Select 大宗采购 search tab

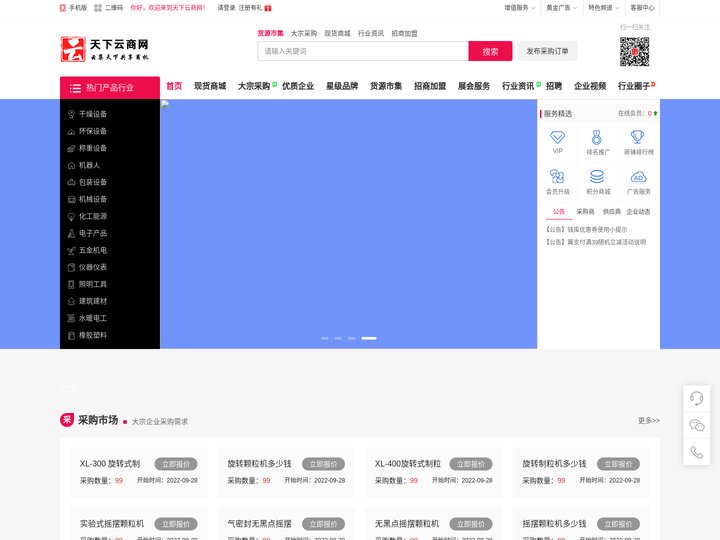click(x=304, y=33)
